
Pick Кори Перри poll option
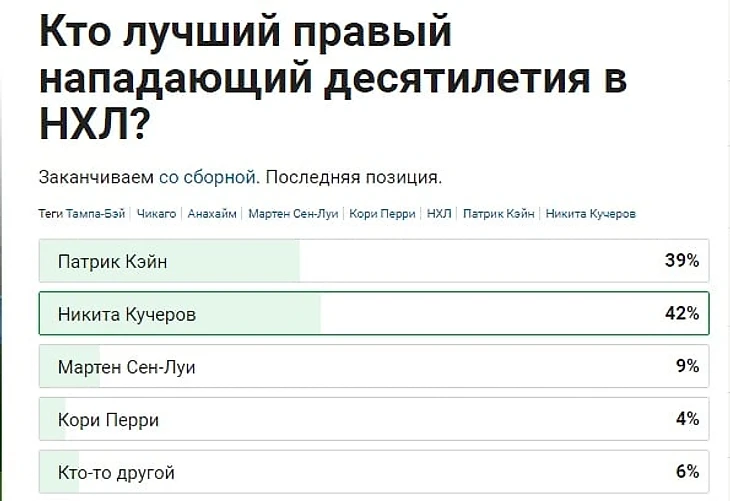click(374, 419)
